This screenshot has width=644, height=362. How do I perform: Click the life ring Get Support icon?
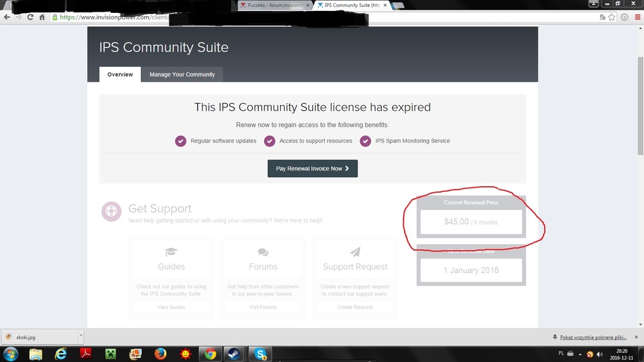point(111,211)
